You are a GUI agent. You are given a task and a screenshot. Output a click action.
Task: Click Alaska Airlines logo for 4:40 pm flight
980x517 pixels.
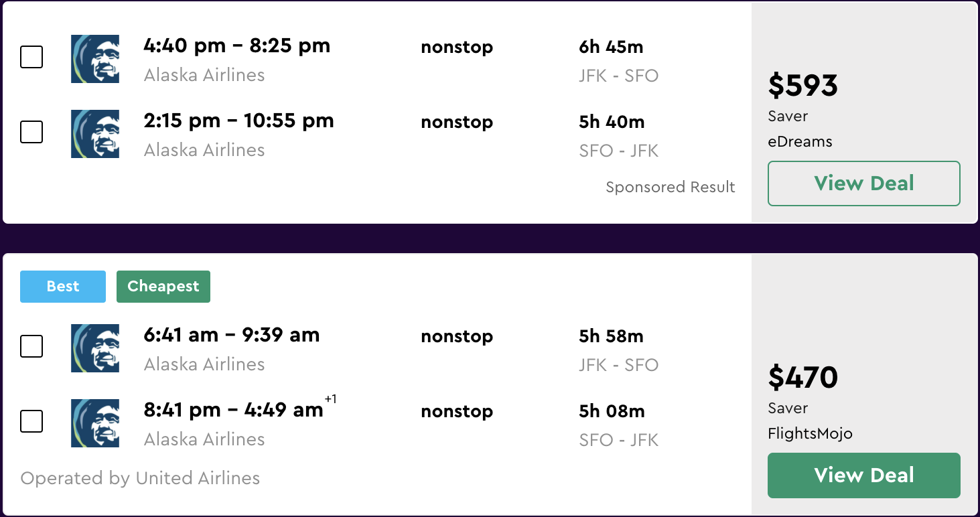95,59
